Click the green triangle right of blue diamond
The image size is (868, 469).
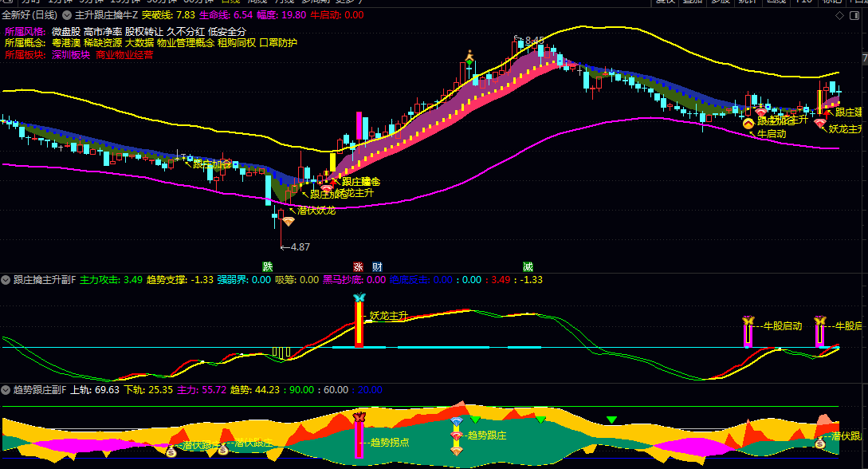point(475,420)
